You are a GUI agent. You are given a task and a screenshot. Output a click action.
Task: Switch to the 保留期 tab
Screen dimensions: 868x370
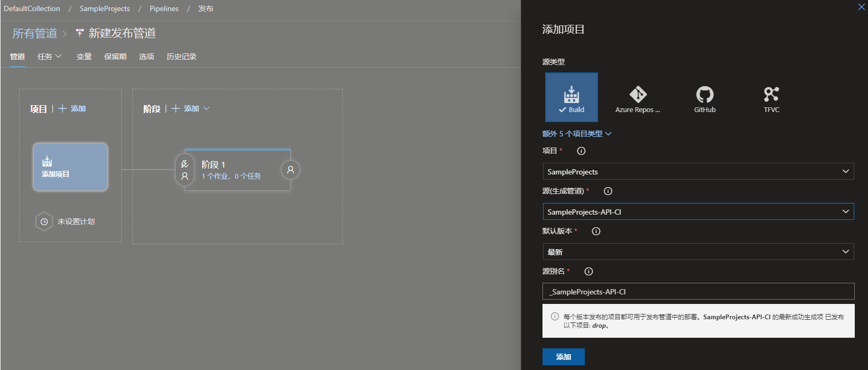[x=115, y=57]
